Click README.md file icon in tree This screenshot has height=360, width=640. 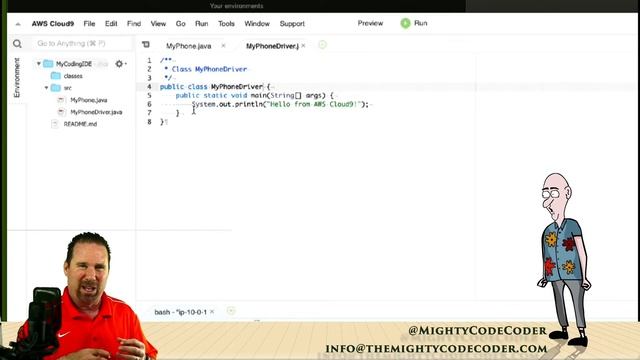coord(55,124)
